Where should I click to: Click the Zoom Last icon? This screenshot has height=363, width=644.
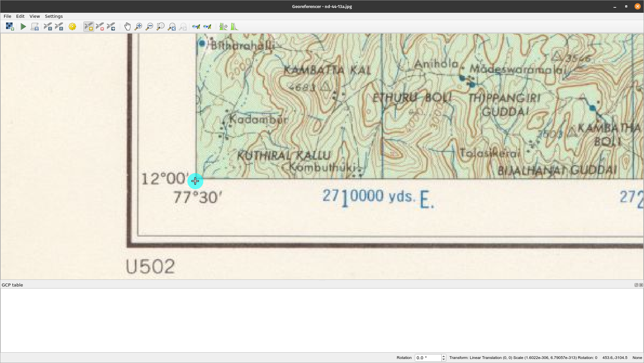coord(172,27)
